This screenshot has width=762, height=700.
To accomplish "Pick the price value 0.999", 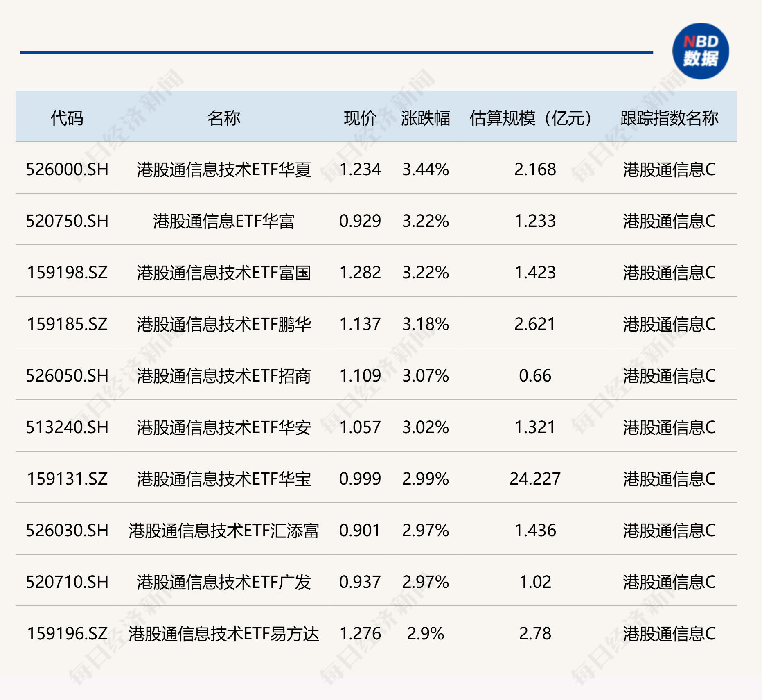I will click(x=360, y=479).
